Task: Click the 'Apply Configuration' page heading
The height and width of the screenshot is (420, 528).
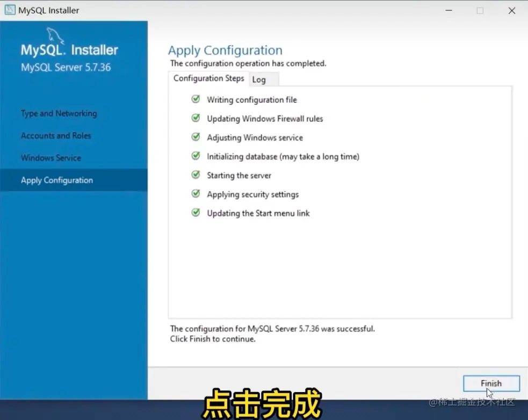Action: [225, 50]
